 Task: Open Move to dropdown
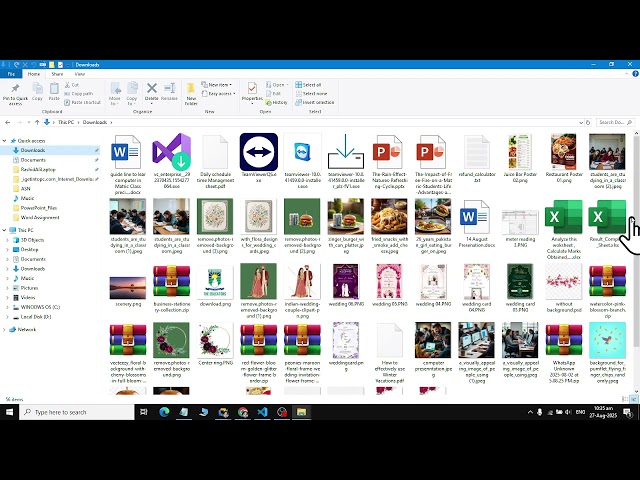(115, 94)
